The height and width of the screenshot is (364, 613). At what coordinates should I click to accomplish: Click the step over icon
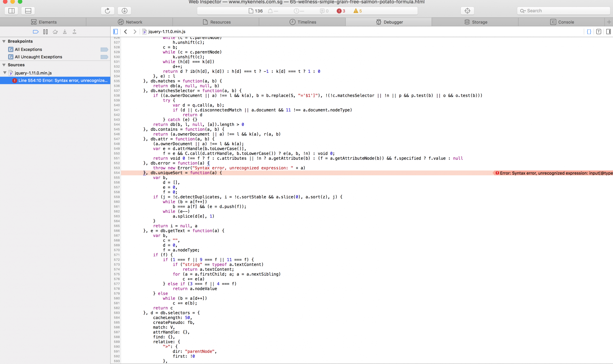click(55, 32)
